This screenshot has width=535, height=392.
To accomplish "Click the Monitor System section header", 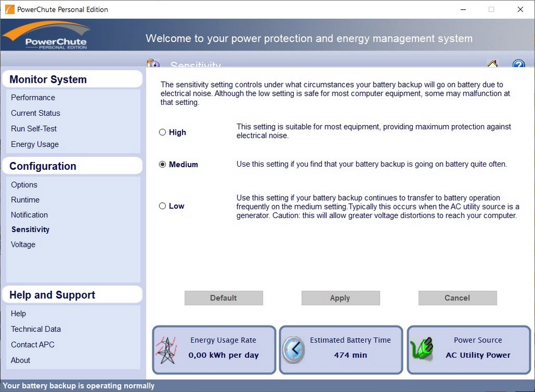I will tap(72, 80).
